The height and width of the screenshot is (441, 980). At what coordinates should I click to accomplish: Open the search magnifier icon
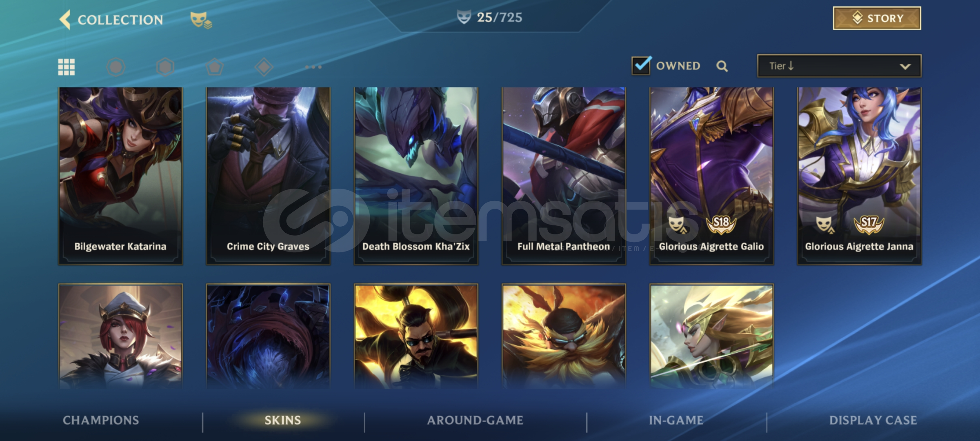tap(722, 66)
